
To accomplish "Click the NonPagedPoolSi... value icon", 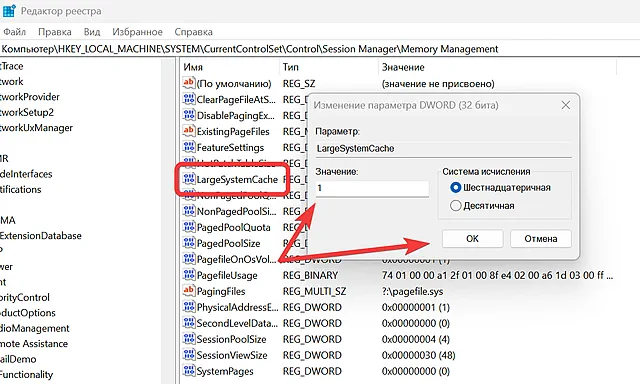I will point(189,211).
